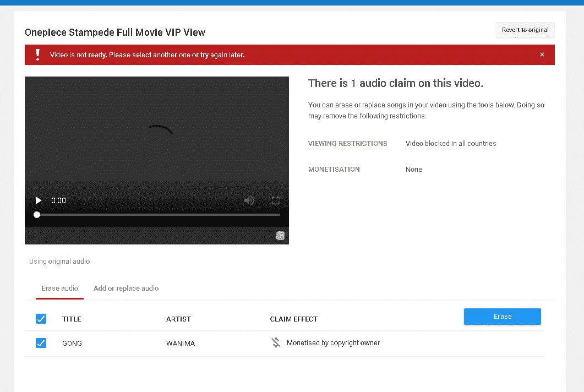Uncheck the GONG song checkbox

[41, 343]
